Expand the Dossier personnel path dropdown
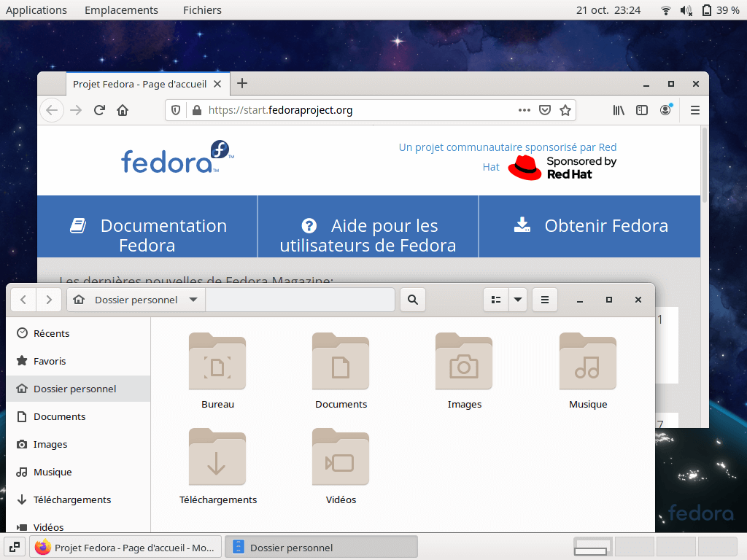This screenshot has height=560, width=747. click(x=193, y=300)
